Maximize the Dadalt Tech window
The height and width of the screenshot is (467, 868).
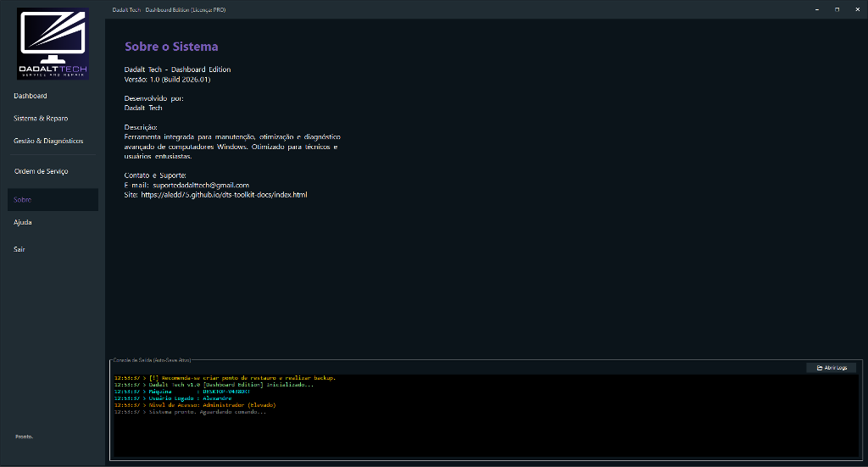(x=837, y=9)
